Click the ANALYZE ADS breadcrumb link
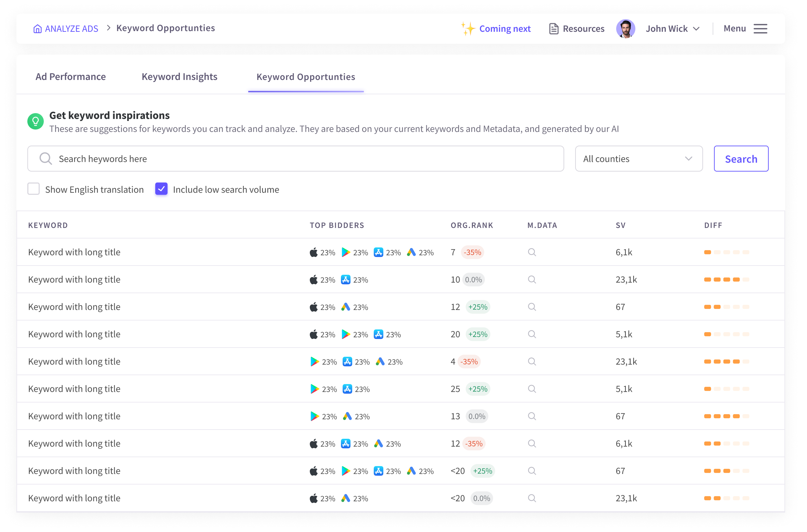Image resolution: width=807 pixels, height=532 pixels. tap(71, 29)
